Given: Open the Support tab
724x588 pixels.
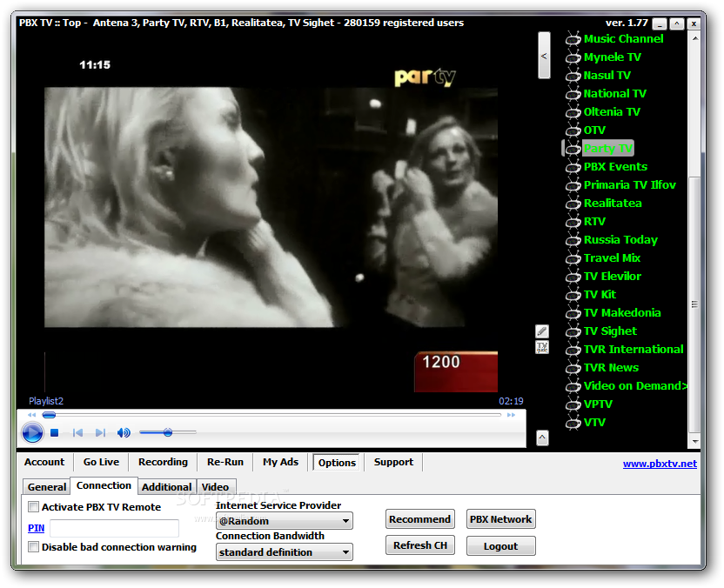Looking at the screenshot, I should pos(393,462).
